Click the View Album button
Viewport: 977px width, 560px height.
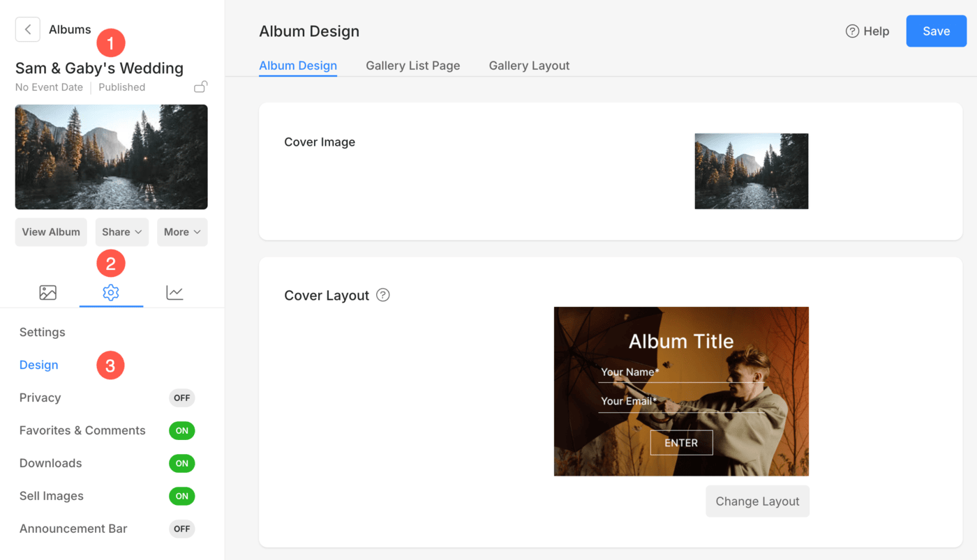click(x=51, y=232)
